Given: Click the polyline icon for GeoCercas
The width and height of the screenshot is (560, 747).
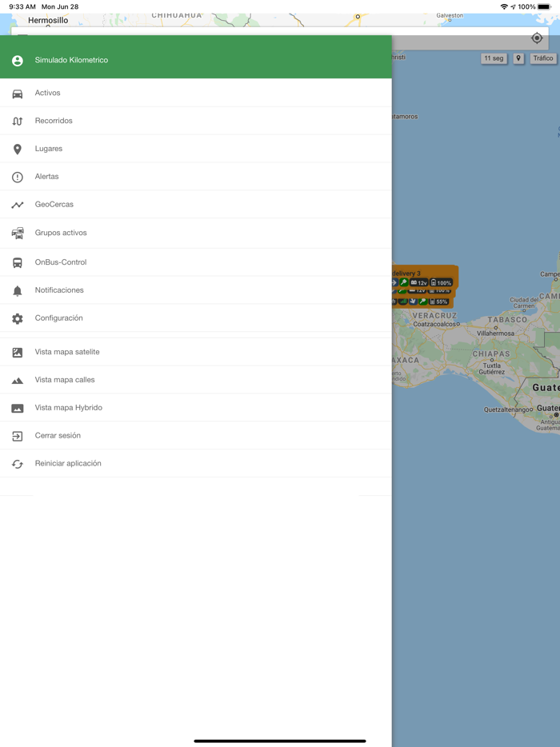Looking at the screenshot, I should [x=17, y=205].
